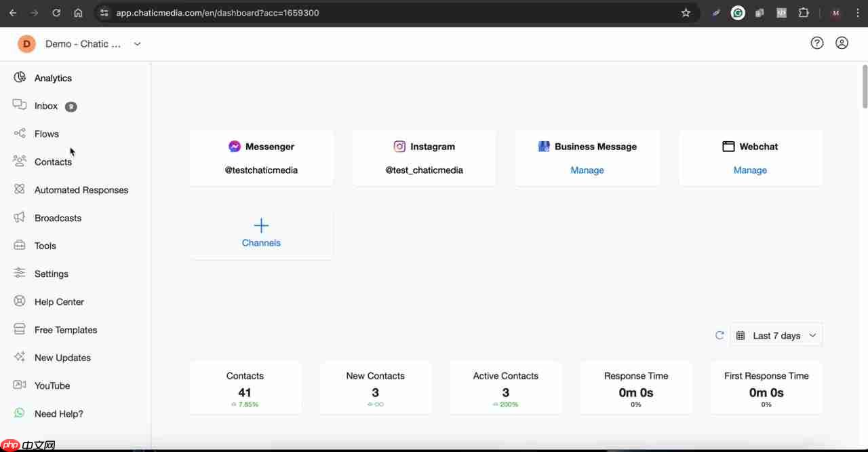The image size is (868, 452).
Task: Open the Last 7 days date range dropdown
Action: tap(776, 335)
